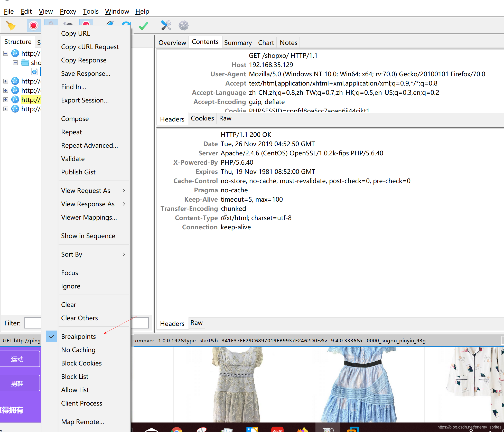Select the Structure tab
This screenshot has height=432, width=504.
coord(18,42)
